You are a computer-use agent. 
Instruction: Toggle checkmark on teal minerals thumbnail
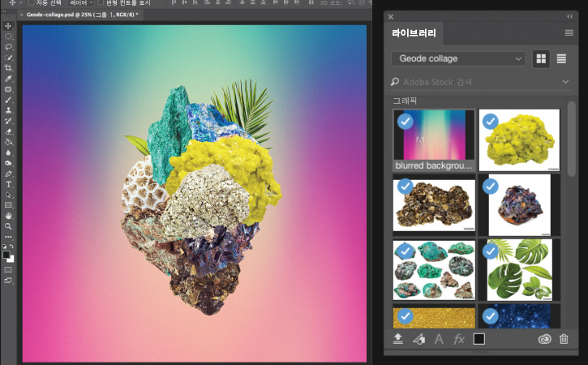click(405, 251)
